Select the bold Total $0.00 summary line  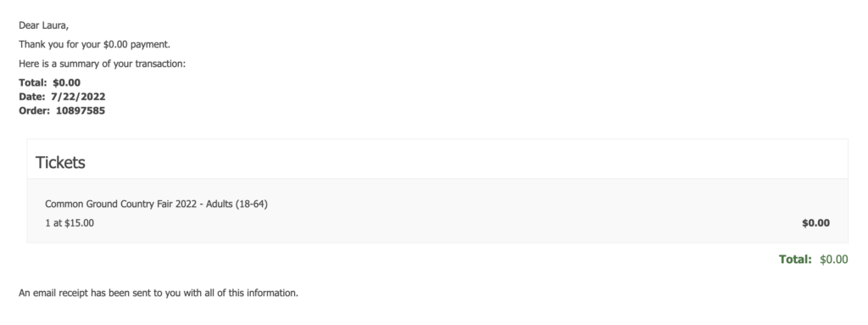coord(50,82)
